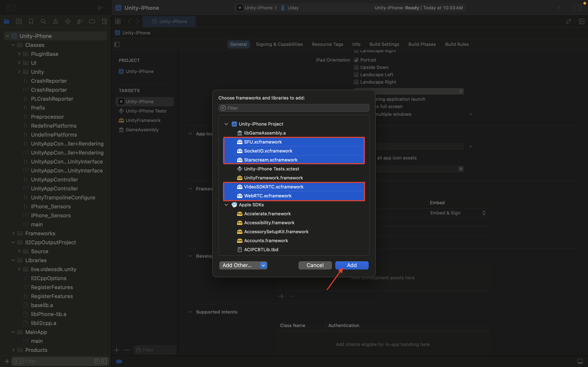Click the Bookmark navigator icon
The width and height of the screenshot is (588, 367).
tap(31, 21)
